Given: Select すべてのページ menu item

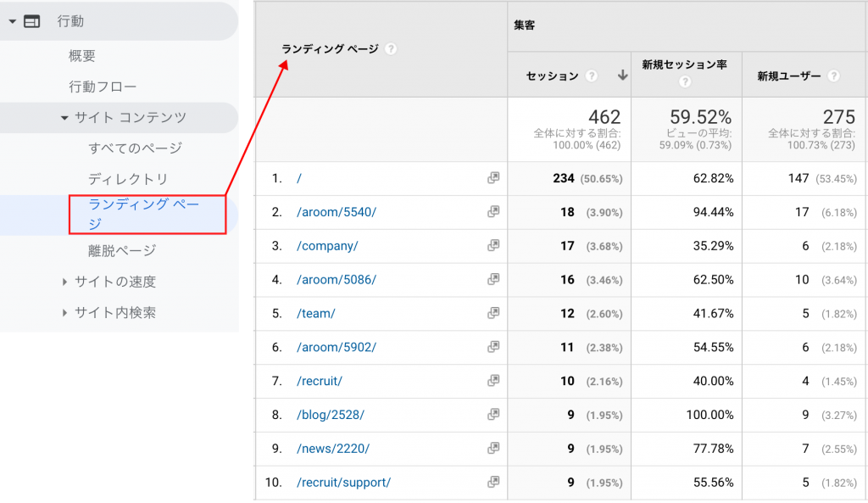Looking at the screenshot, I should 135,148.
